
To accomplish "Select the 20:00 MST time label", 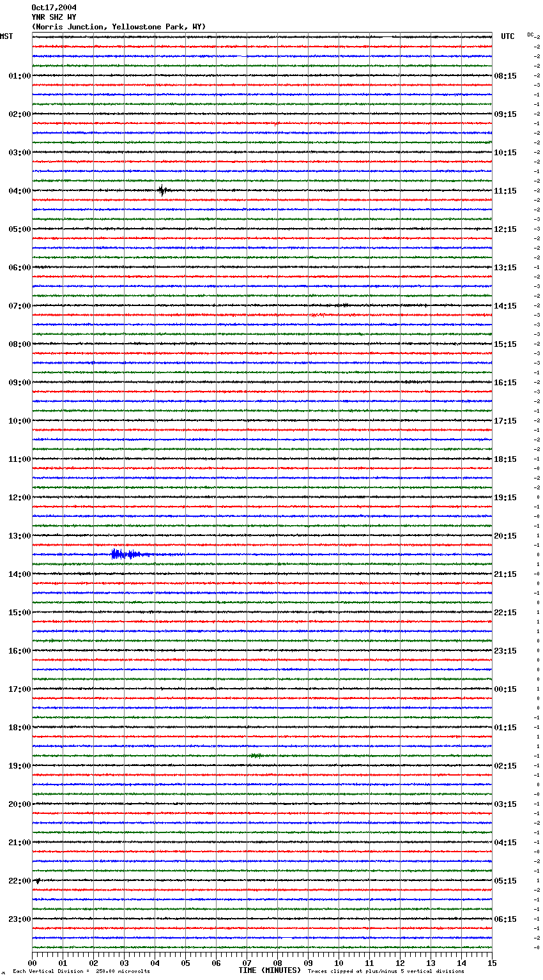I will pyautogui.click(x=20, y=804).
